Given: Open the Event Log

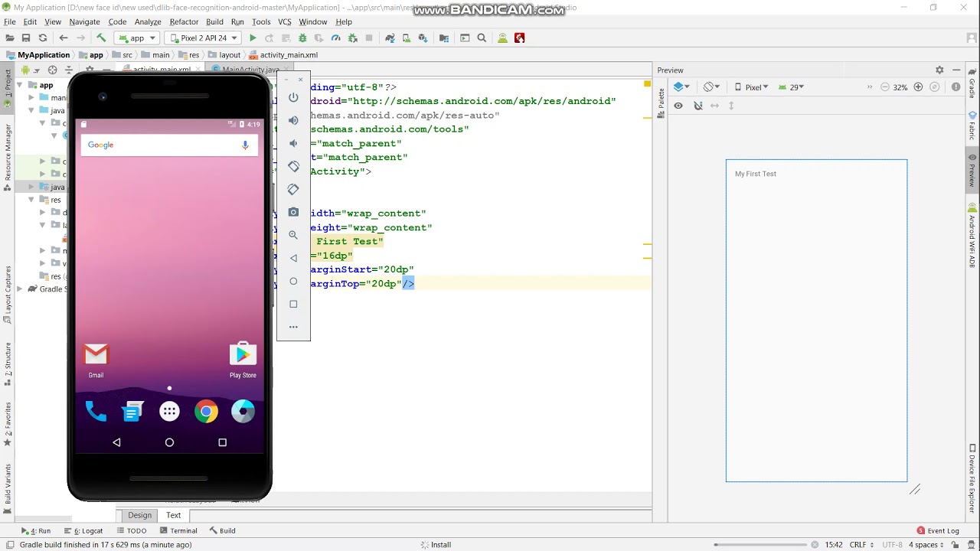Looking at the screenshot, I should click(938, 530).
